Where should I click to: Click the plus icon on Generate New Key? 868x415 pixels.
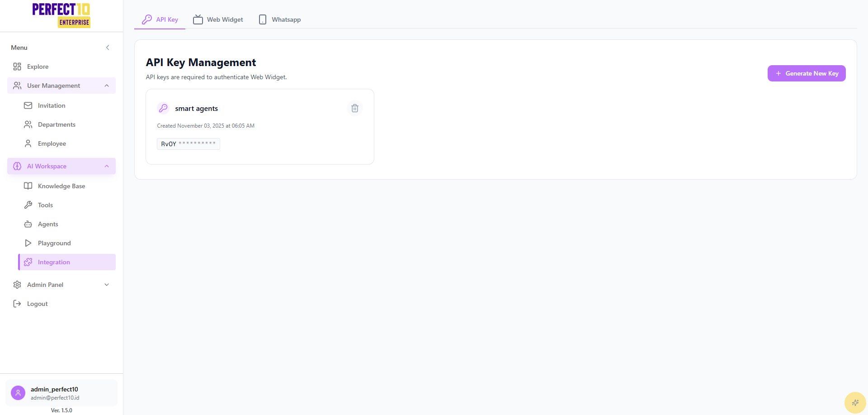click(778, 73)
